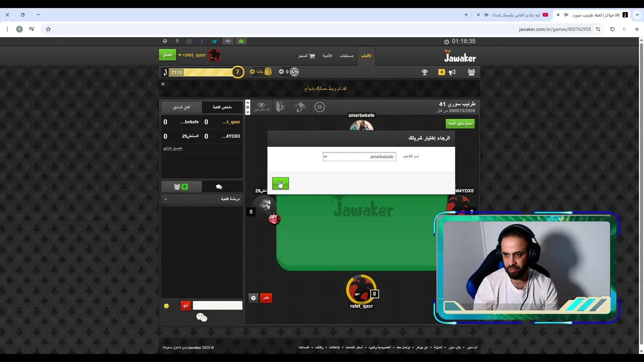
Task: Select the الألعاب games tab
Action: 366,56
